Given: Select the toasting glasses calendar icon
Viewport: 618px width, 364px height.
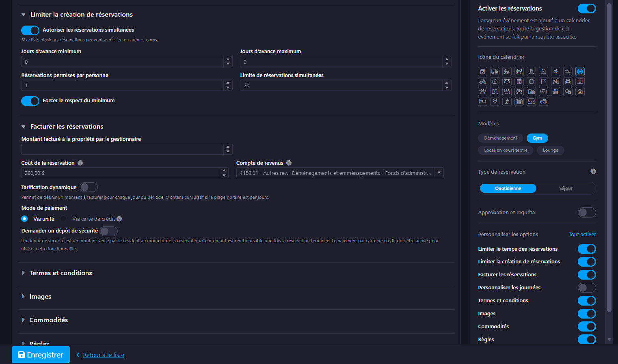Looking at the screenshot, I should [519, 91].
